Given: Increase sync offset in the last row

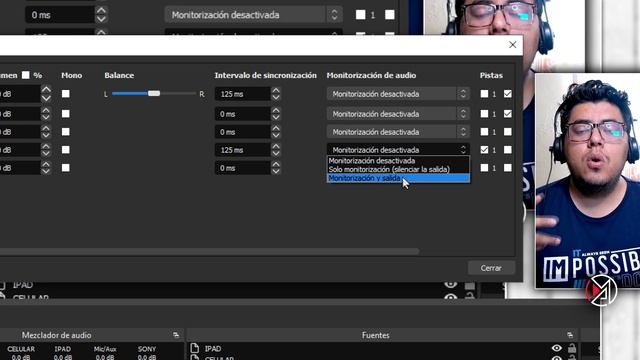Looking at the screenshot, I should click(276, 164).
